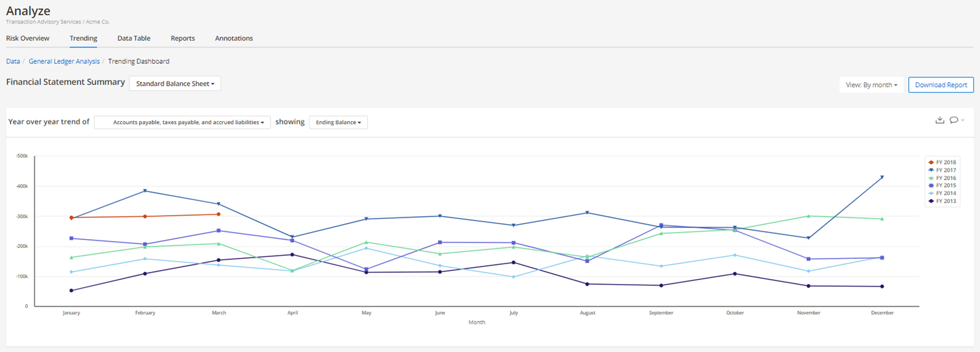Open the Standard Balance Sheet dropdown
The height and width of the screenshot is (352, 980).
coord(175,83)
